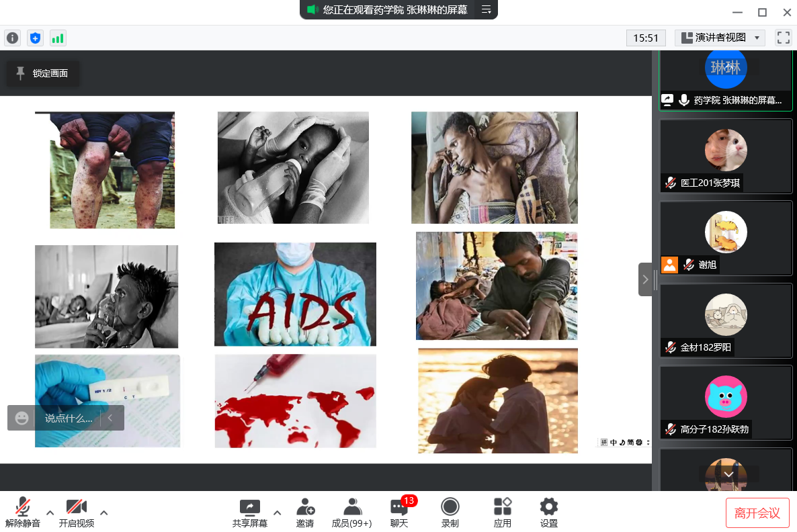Turn on the video (开启视频)

point(76,513)
